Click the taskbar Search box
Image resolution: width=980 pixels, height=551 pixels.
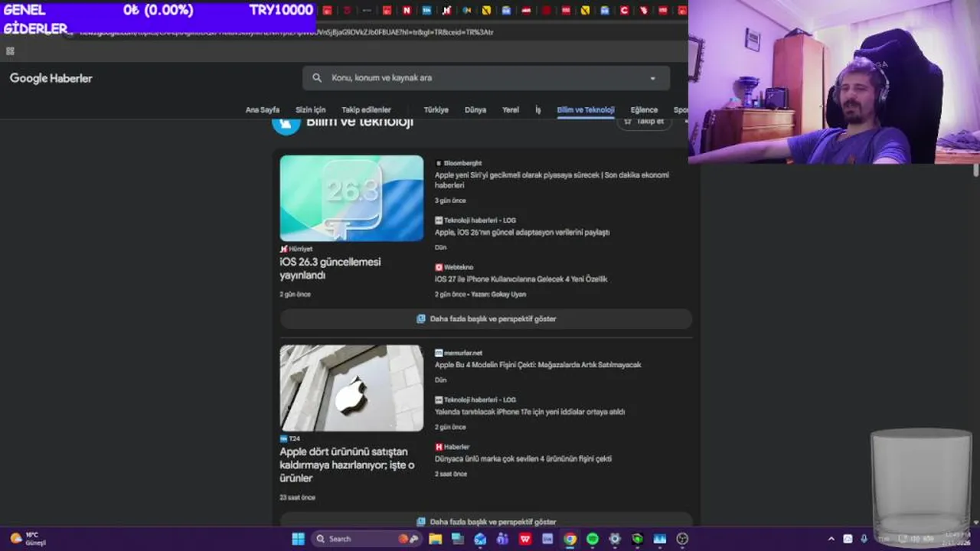click(367, 539)
